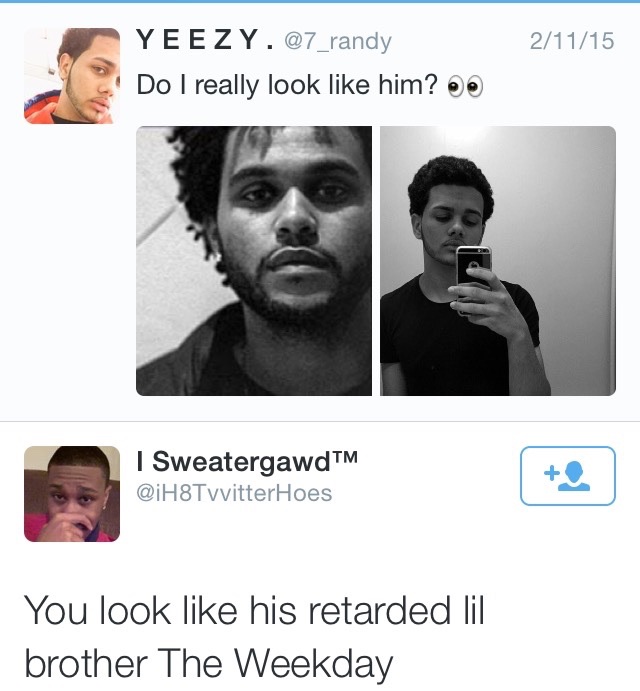640x691 pixels.
Task: Tap the divider line between tweets
Action: pos(320,421)
